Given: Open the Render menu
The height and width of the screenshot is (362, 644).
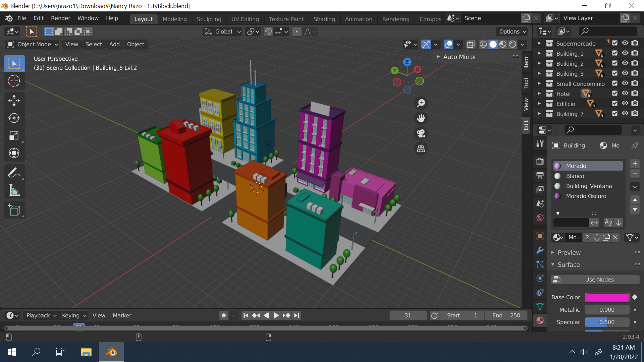Looking at the screenshot, I should (x=60, y=18).
